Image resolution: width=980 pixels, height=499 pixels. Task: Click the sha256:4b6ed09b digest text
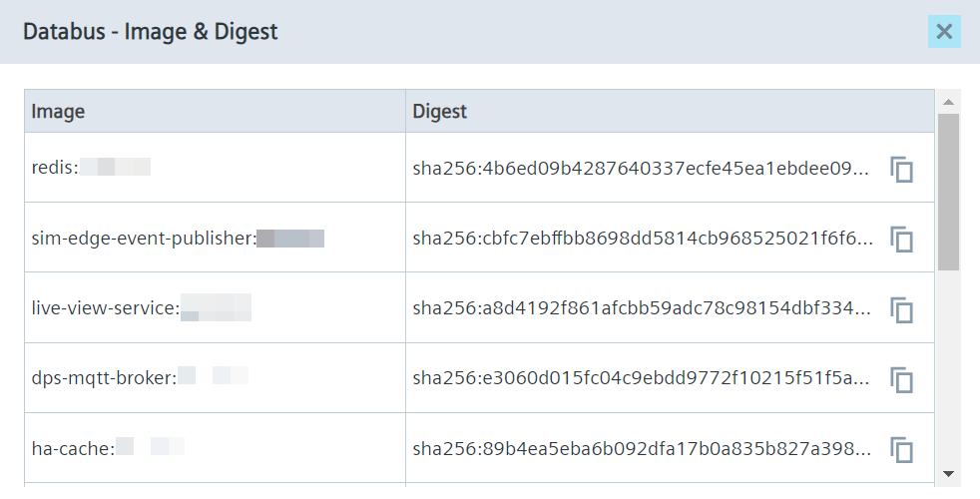(x=641, y=169)
